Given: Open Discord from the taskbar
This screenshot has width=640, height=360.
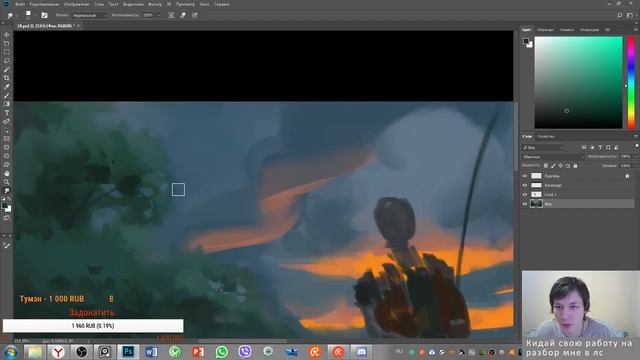Looking at the screenshot, I should (361, 352).
